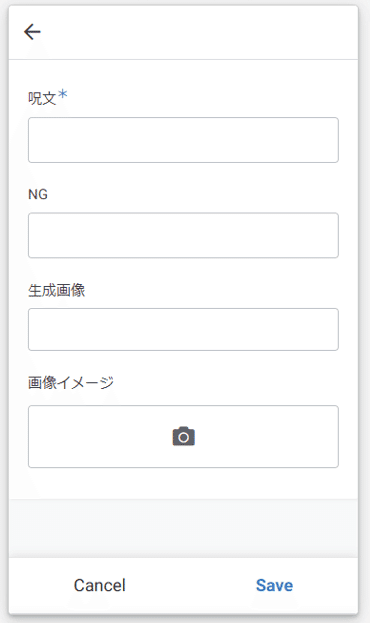This screenshot has width=370, height=623.
Task: Go back using the left arrow icon
Action: 32,32
